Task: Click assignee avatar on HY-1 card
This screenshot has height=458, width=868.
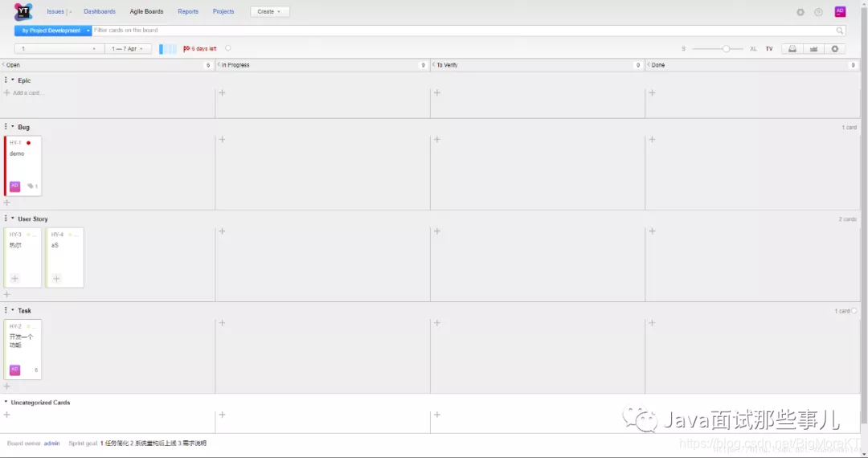Action: coord(15,186)
